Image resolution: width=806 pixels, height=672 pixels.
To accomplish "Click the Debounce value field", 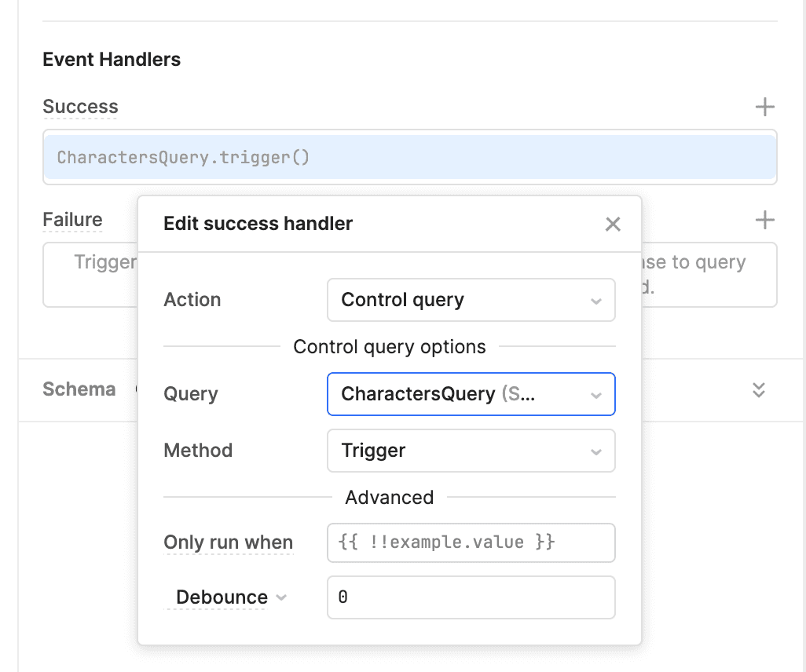I will coord(471,597).
